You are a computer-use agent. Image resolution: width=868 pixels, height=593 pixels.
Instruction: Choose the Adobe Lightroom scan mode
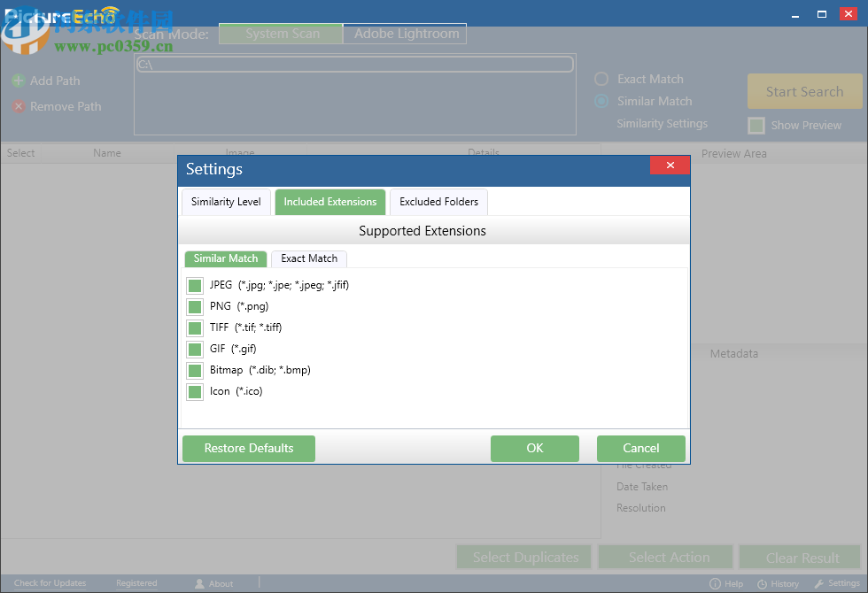point(406,34)
